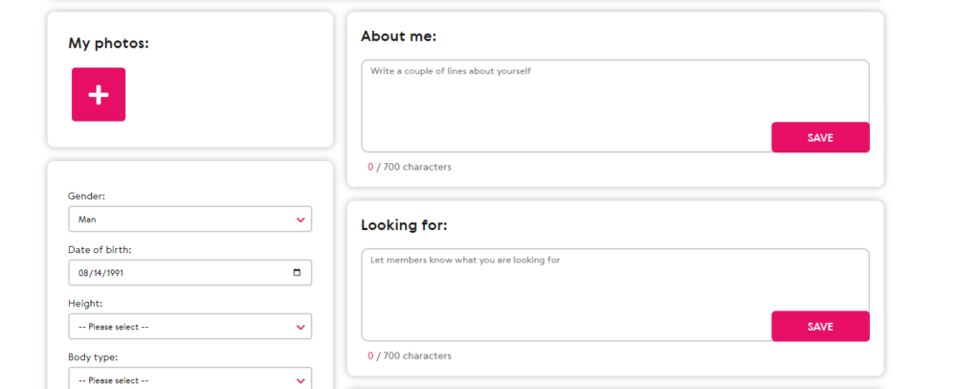Save the About me text

(x=820, y=137)
